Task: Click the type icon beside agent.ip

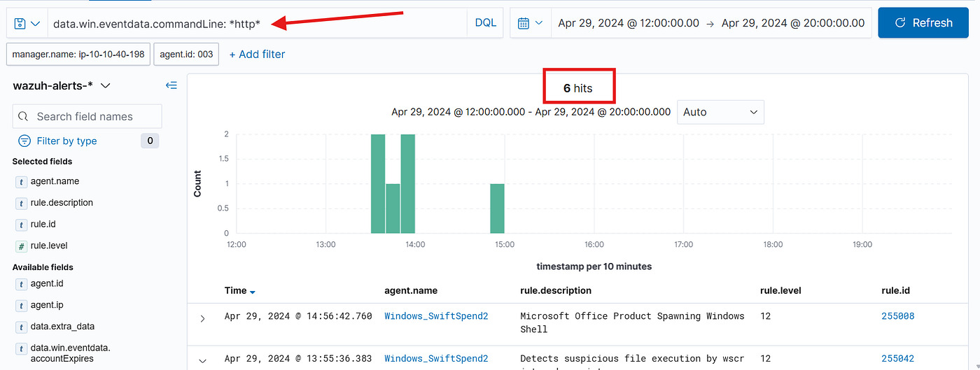Action: (20, 306)
